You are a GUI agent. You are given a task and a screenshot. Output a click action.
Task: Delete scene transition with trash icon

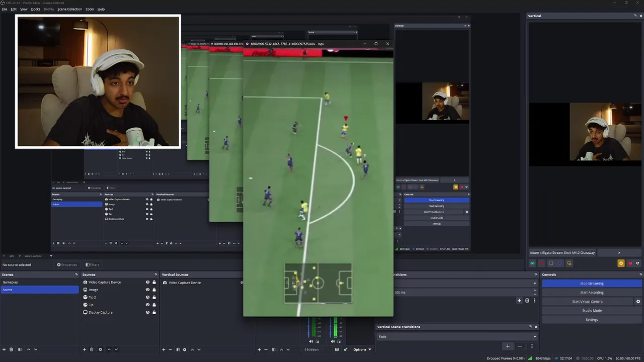527,301
